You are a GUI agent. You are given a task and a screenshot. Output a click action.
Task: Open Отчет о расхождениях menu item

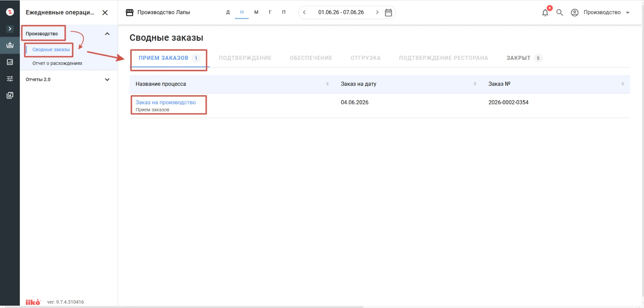[57, 63]
